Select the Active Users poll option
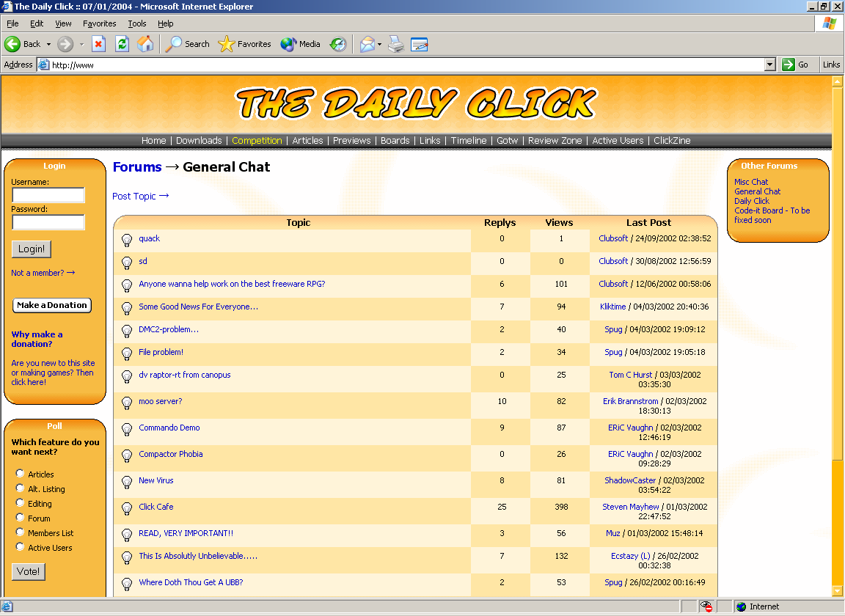The height and width of the screenshot is (616, 845). click(x=20, y=546)
